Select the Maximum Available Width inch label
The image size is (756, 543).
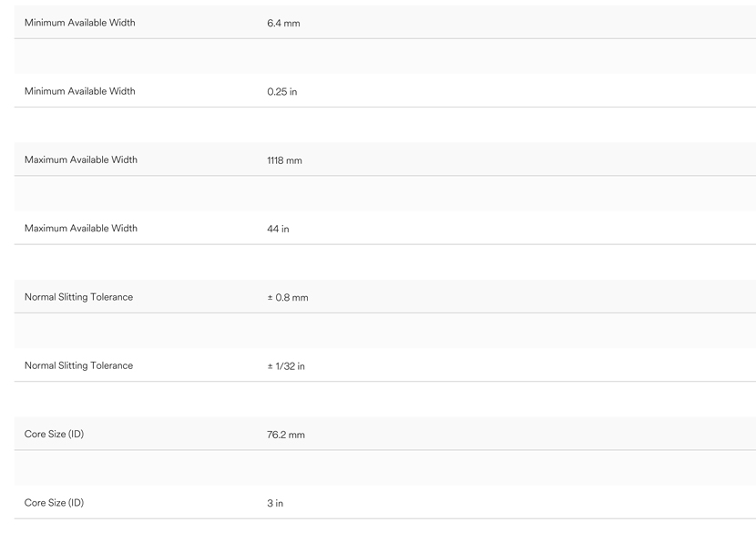pos(80,228)
